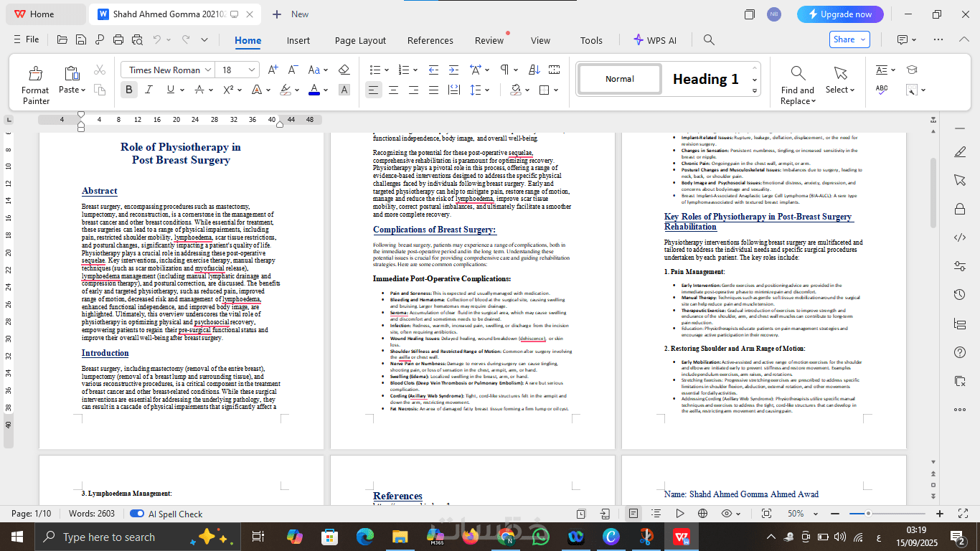Open the history clock in right sidebar
The image size is (980, 551).
point(960,295)
